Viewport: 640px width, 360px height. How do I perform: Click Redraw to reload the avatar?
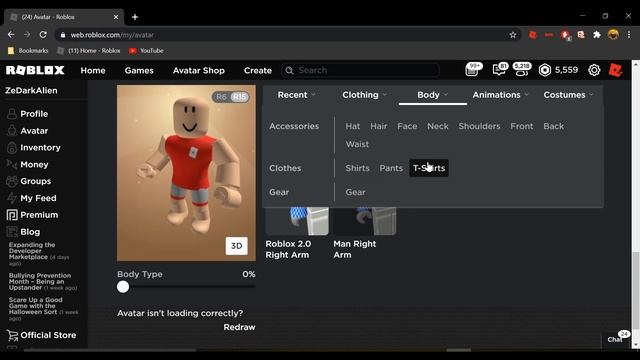tap(239, 327)
